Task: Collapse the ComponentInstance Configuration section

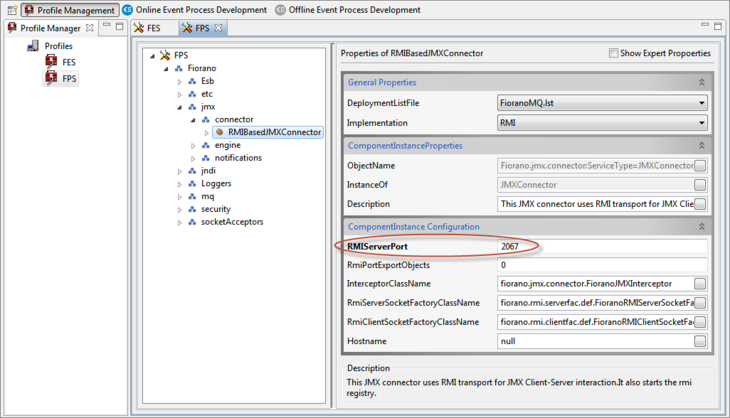Action: point(702,227)
